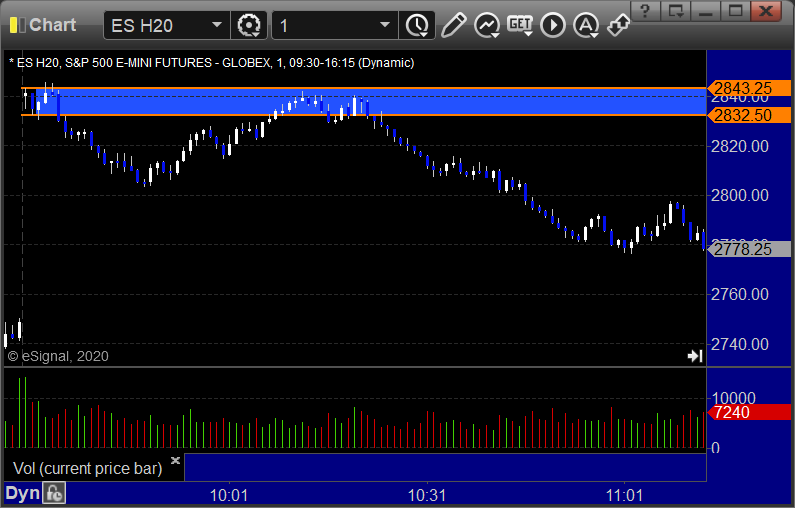Click the current price 2778.25 marker

click(749, 249)
